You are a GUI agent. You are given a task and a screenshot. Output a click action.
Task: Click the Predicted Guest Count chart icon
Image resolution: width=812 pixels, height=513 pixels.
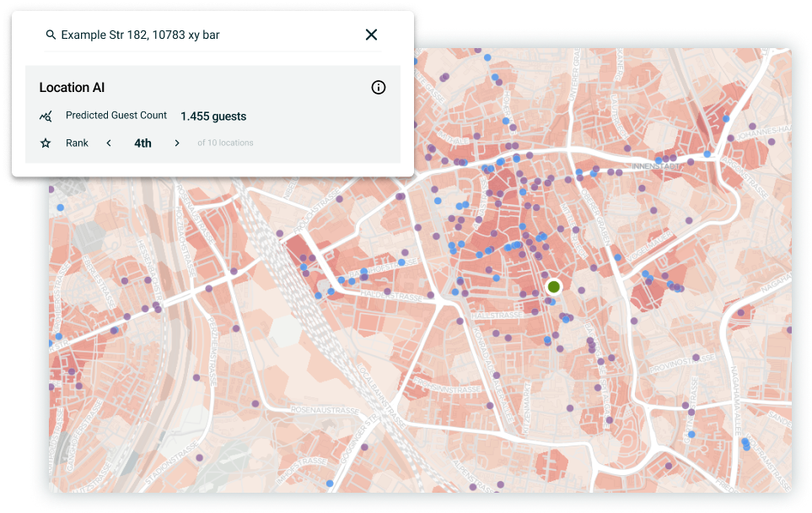click(x=46, y=116)
